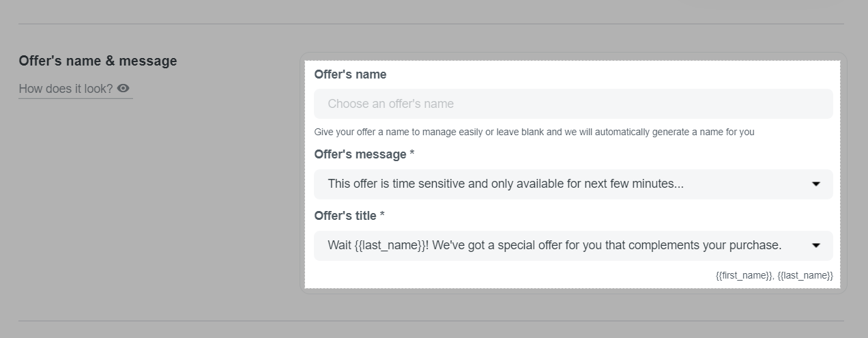Click the horizontal divider below the offer section
The image size is (868, 338).
pyautogui.click(x=431, y=320)
